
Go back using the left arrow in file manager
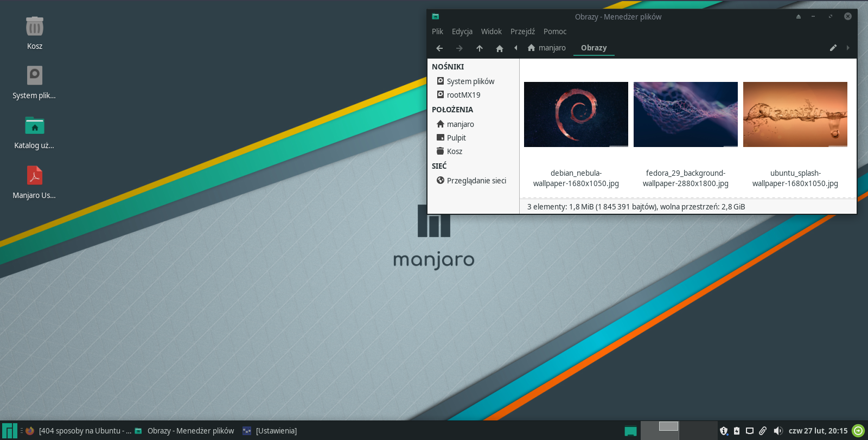[x=439, y=48]
